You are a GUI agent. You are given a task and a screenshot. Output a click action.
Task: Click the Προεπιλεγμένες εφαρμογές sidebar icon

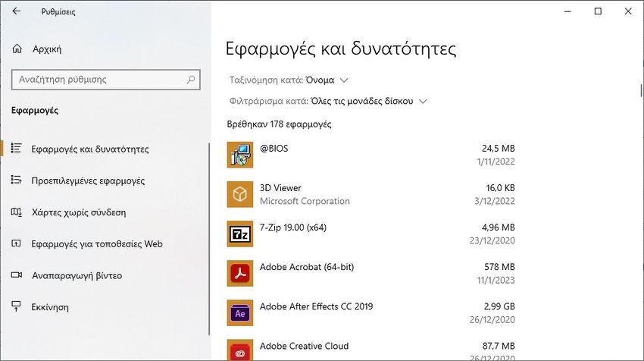point(16,180)
